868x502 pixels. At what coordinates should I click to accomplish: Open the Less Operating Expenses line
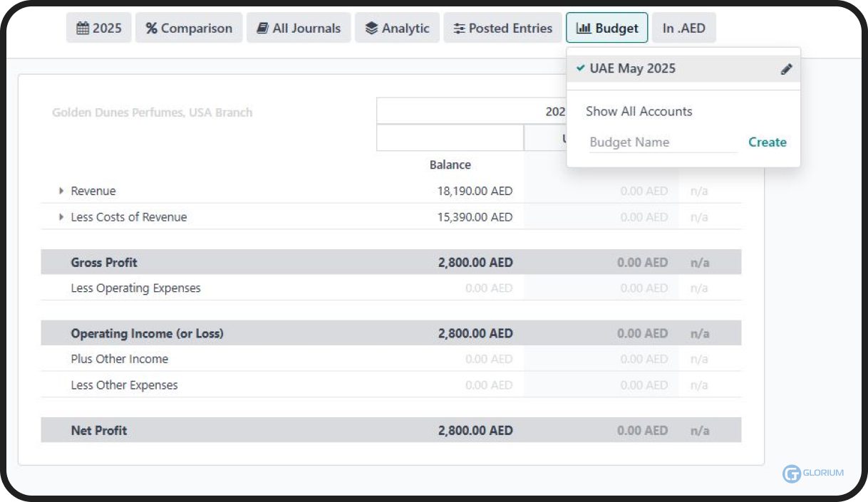pyautogui.click(x=135, y=288)
